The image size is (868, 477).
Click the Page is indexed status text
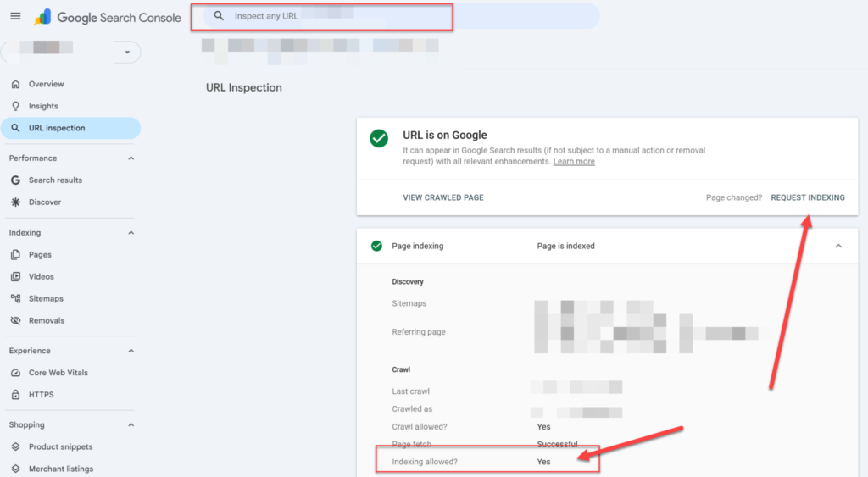(565, 247)
